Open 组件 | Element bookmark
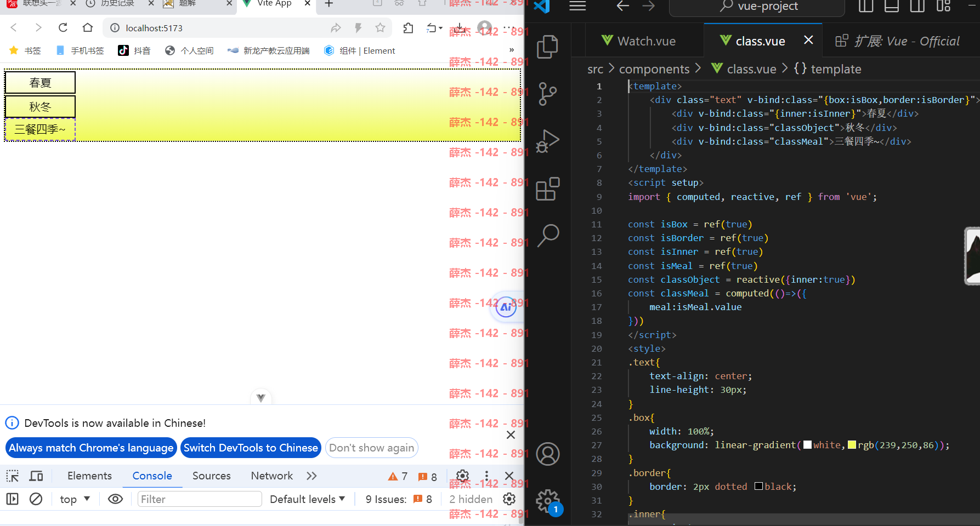 359,50
